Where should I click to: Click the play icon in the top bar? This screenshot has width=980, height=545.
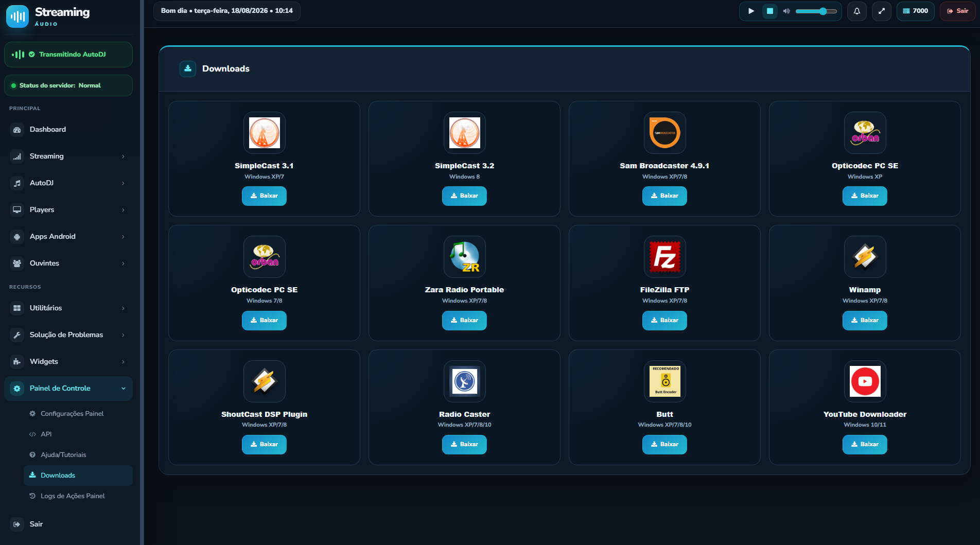coord(751,11)
